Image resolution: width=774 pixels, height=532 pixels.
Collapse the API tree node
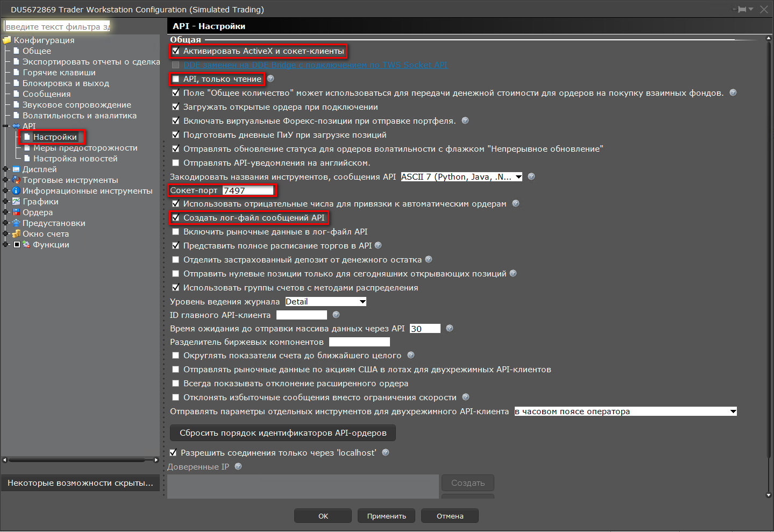pyautogui.click(x=5, y=126)
